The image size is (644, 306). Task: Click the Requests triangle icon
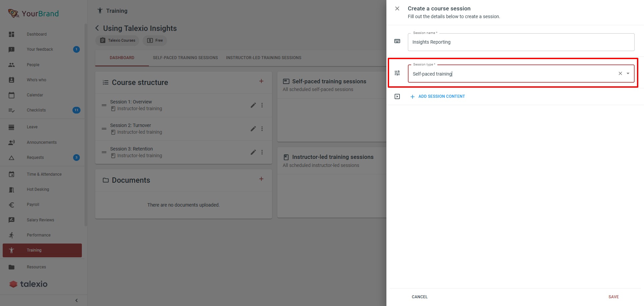(11, 158)
